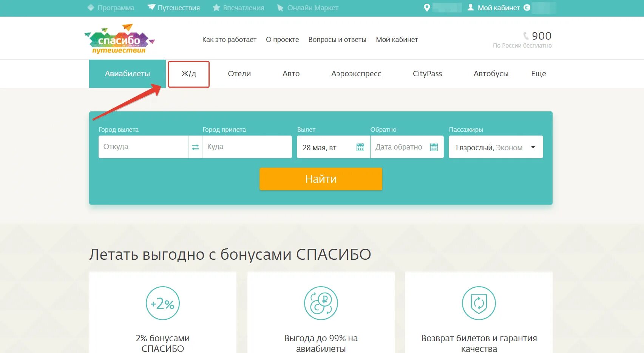
Task: Open Программа in top bar
Action: coord(116,8)
